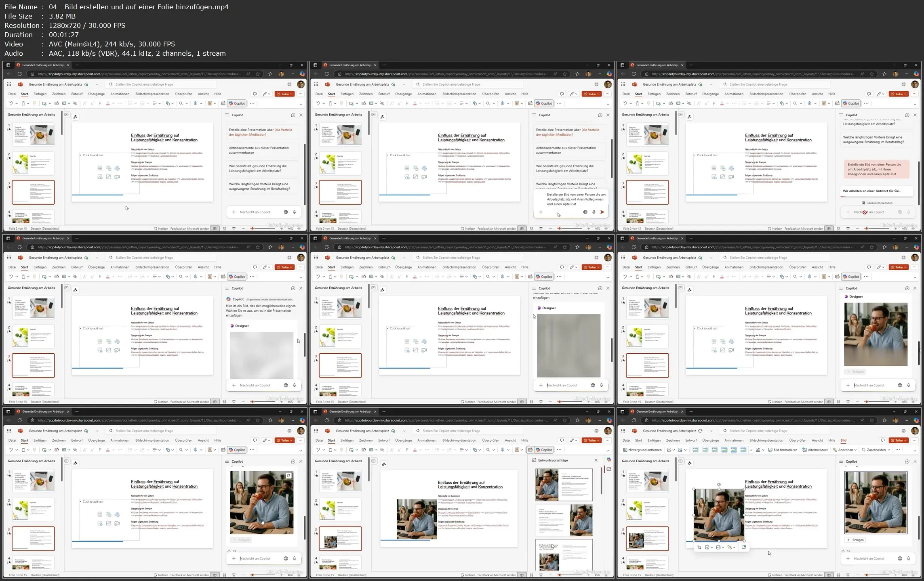Image resolution: width=924 pixels, height=581 pixels.
Task: Open Entwurf tab in the Entwurfsvorschläge frame
Action: 384,440
